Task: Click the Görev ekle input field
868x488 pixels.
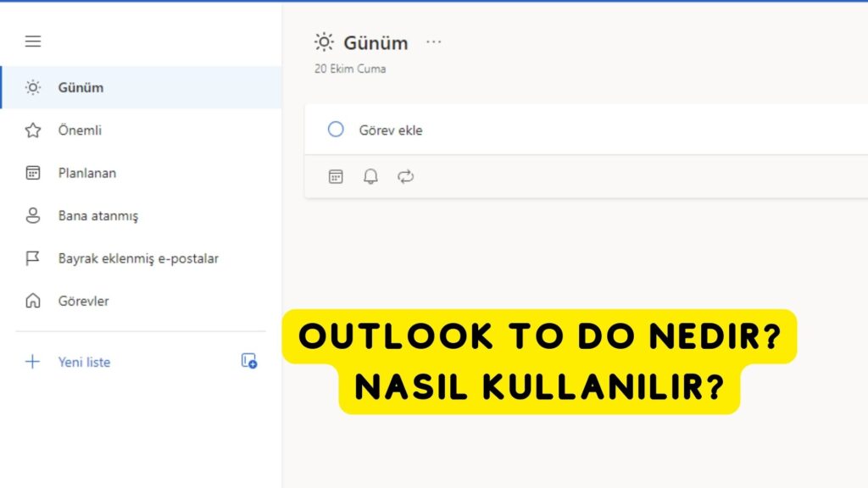Action: [x=392, y=130]
